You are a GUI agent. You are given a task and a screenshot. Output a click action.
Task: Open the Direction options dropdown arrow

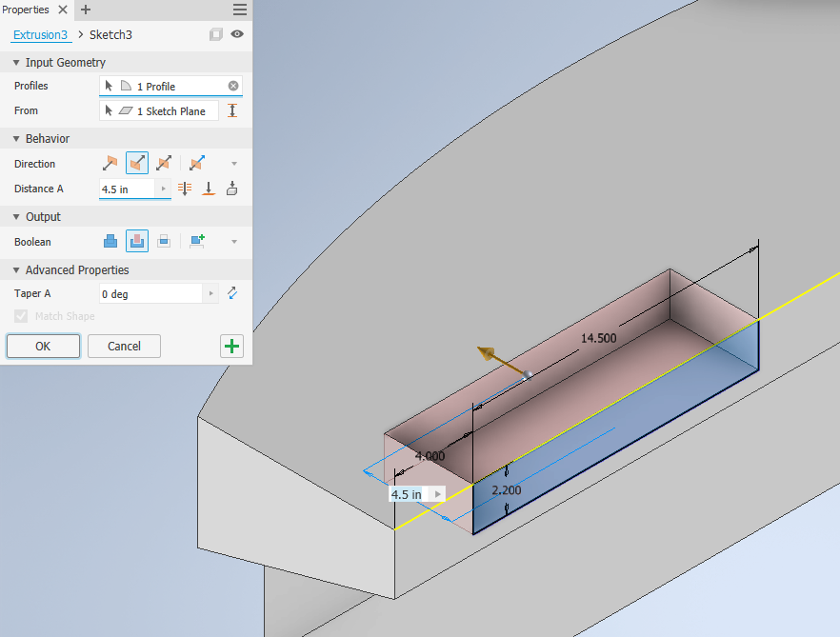click(x=234, y=164)
